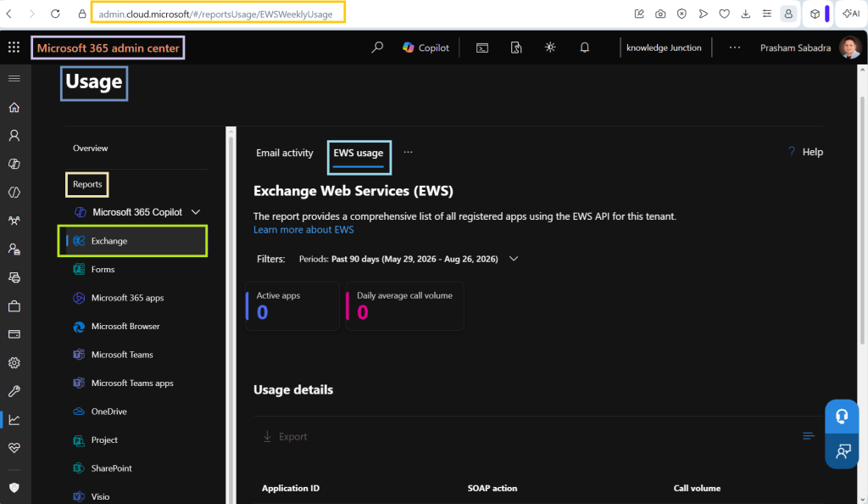Collapse navigation with the hamburger menu icon
Viewport: 868px width, 504px height.
pyautogui.click(x=14, y=79)
